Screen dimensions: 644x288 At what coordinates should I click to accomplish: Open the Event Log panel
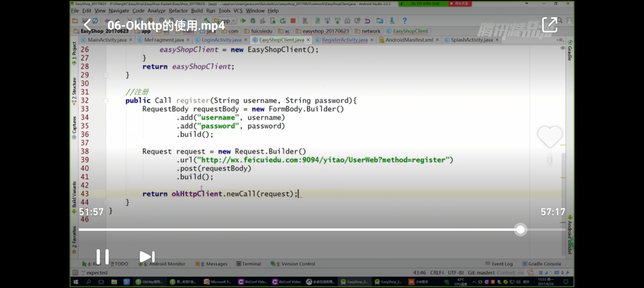tap(499, 264)
